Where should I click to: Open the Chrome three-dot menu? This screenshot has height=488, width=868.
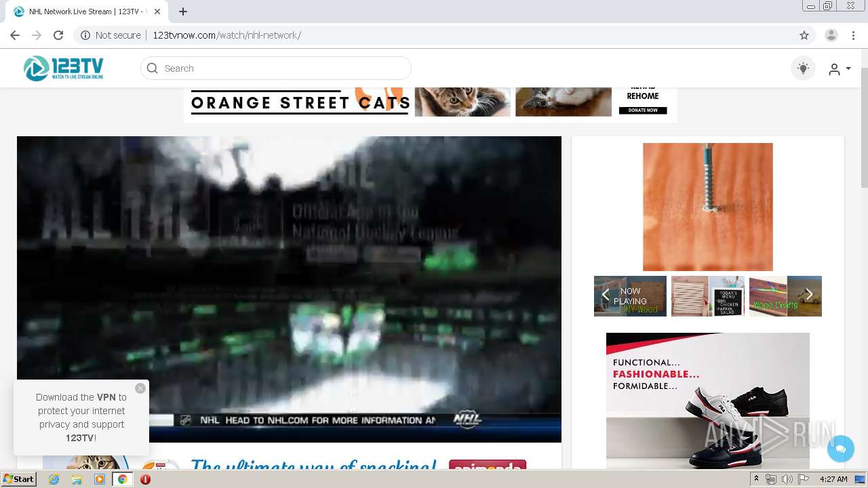[853, 35]
